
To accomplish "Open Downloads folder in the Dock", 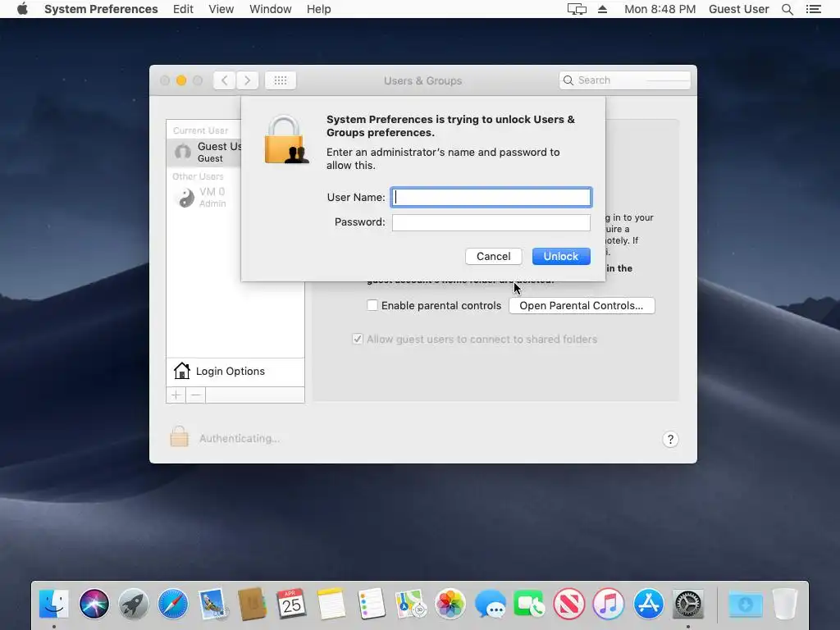I will coord(745,604).
